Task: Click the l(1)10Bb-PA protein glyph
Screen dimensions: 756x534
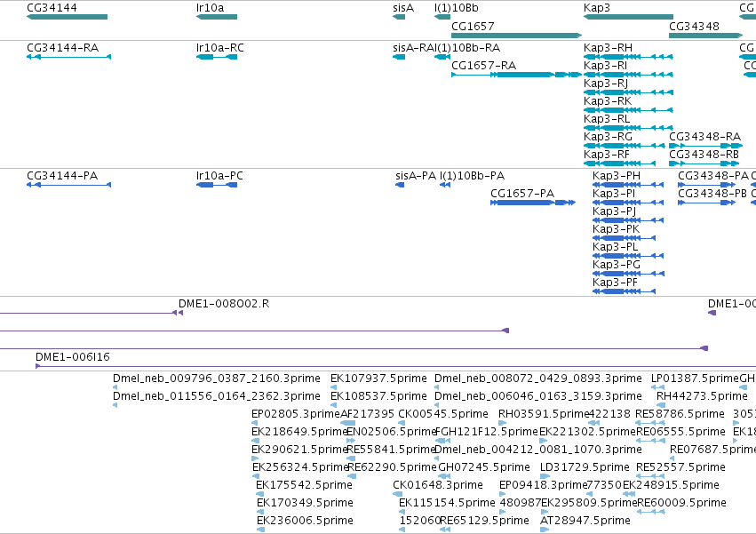Action: [x=445, y=185]
